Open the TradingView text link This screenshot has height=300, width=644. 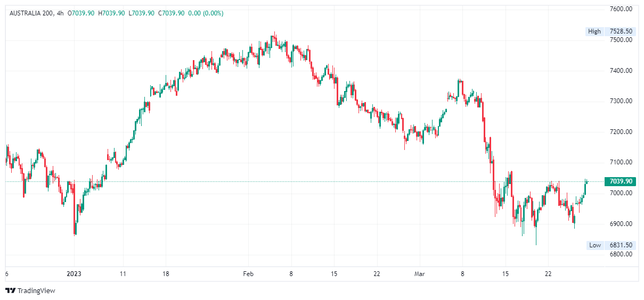[36, 291]
